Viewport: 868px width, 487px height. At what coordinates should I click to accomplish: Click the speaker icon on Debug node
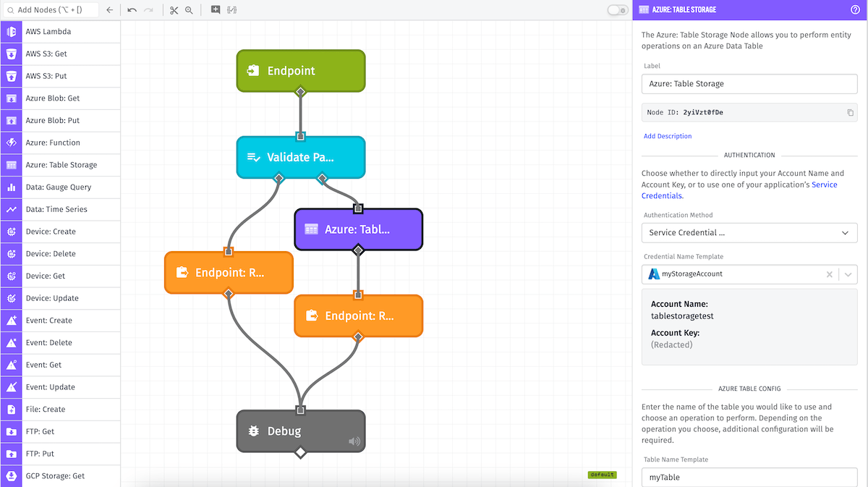point(354,441)
